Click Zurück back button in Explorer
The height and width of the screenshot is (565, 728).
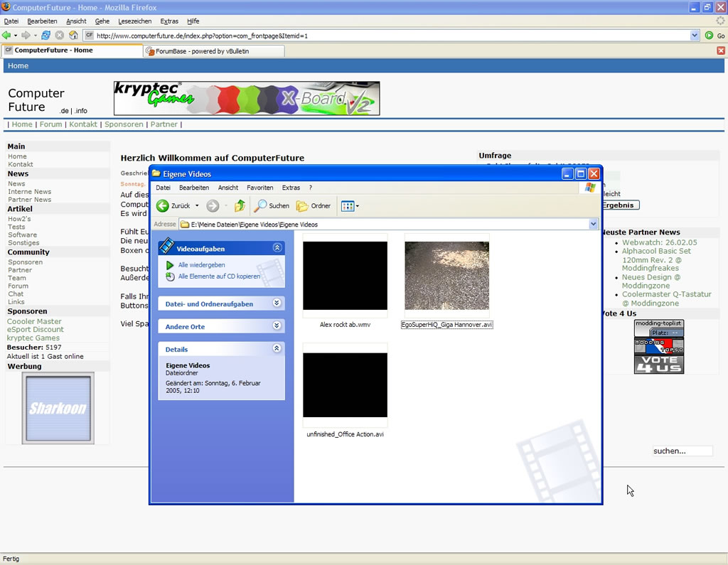point(173,205)
